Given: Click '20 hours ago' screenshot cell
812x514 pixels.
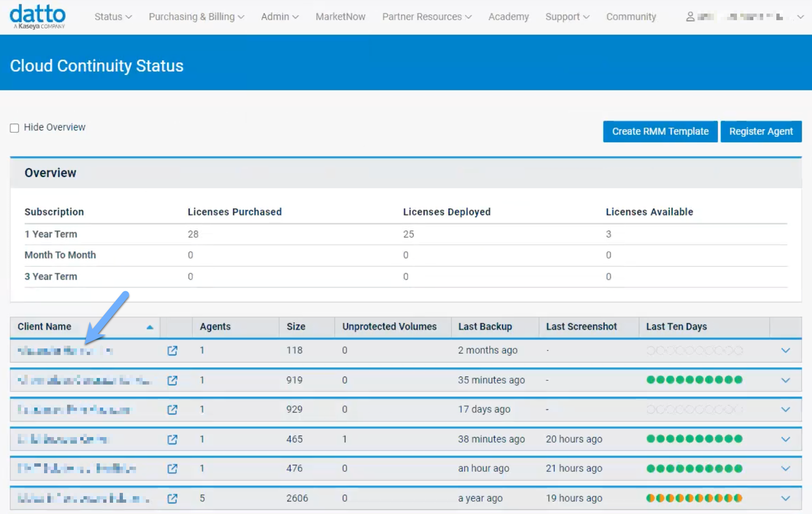Looking at the screenshot, I should [x=574, y=439].
